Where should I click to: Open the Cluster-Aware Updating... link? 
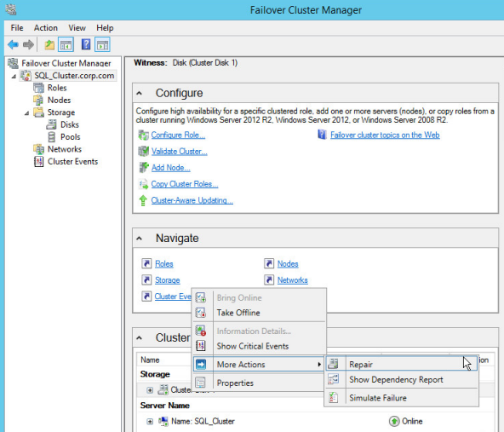click(192, 200)
